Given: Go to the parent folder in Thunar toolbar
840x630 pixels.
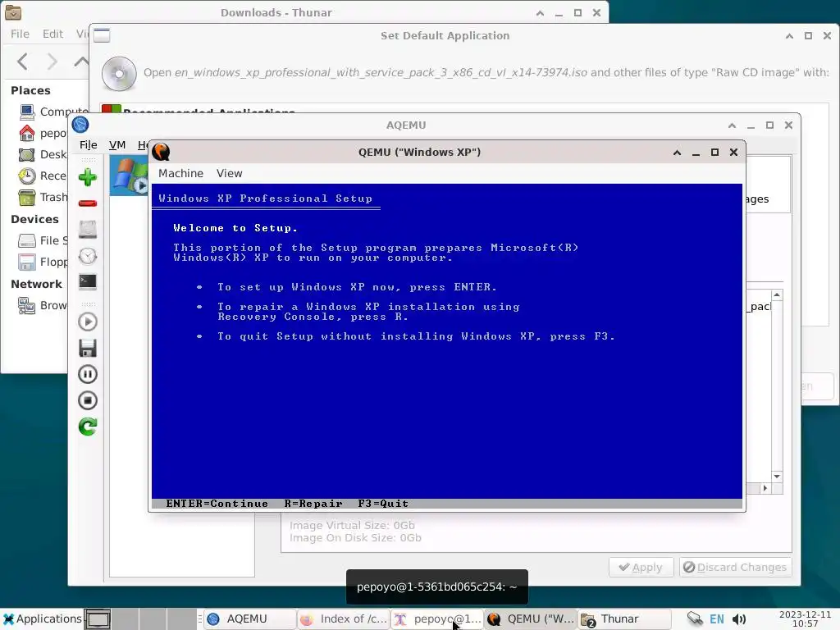Looking at the screenshot, I should [81, 62].
